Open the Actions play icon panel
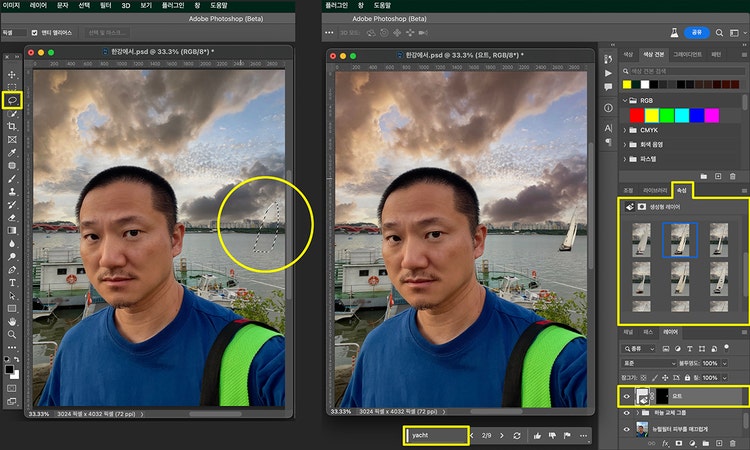This screenshot has width=750, height=450. point(608,73)
